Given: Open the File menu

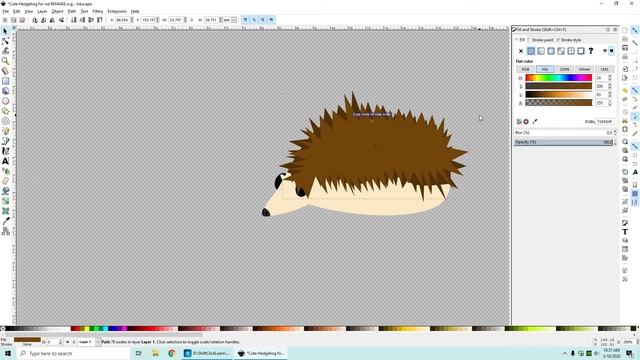Looking at the screenshot, I should coord(5,11).
